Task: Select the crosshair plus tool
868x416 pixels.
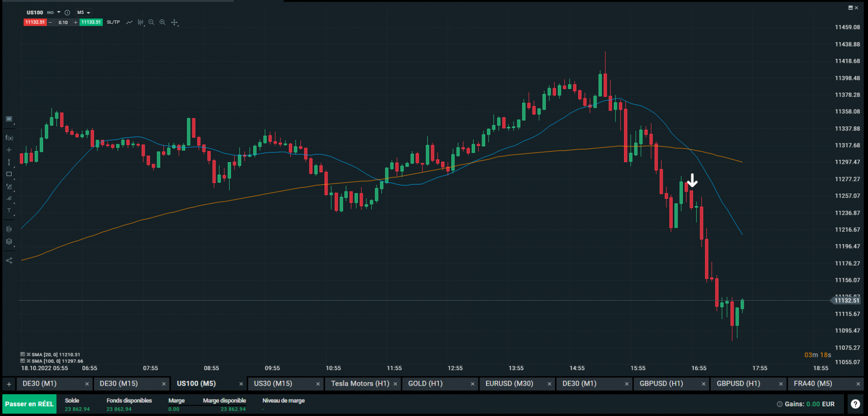Action: point(9,150)
